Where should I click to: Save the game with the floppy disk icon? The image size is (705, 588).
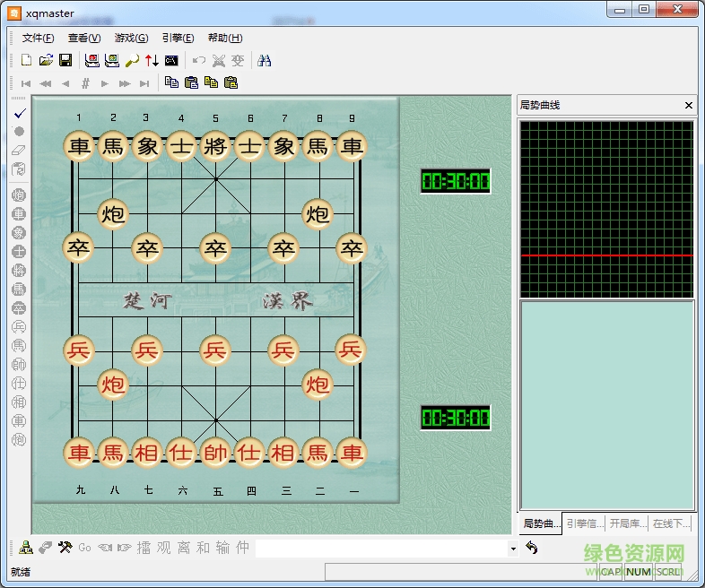(65, 60)
